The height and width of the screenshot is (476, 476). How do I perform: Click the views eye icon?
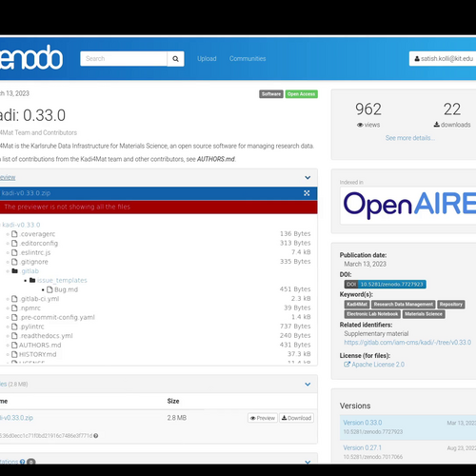pyautogui.click(x=360, y=125)
